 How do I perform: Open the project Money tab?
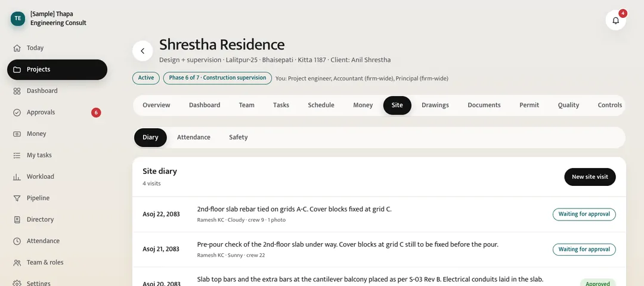pyautogui.click(x=363, y=105)
